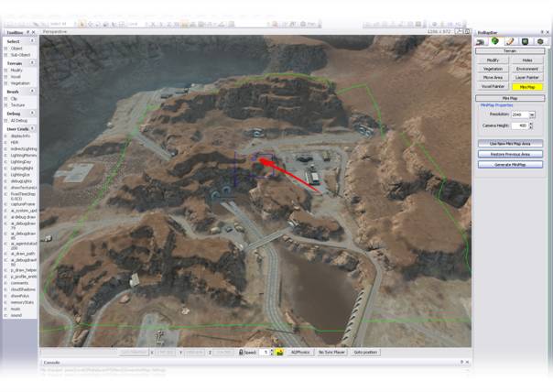553x392 pixels.
Task: Select Sub-Object in the ToolBox
Action: click(x=20, y=55)
